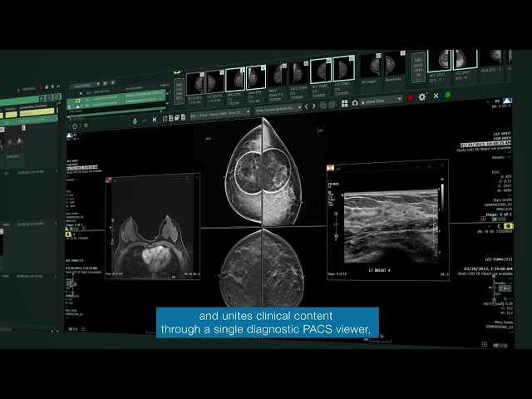Click the microphone dictation icon

point(135,121)
